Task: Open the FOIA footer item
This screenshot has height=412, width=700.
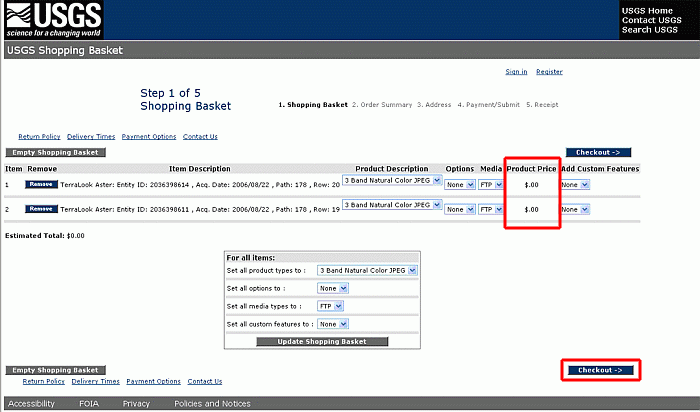Action: (88, 404)
